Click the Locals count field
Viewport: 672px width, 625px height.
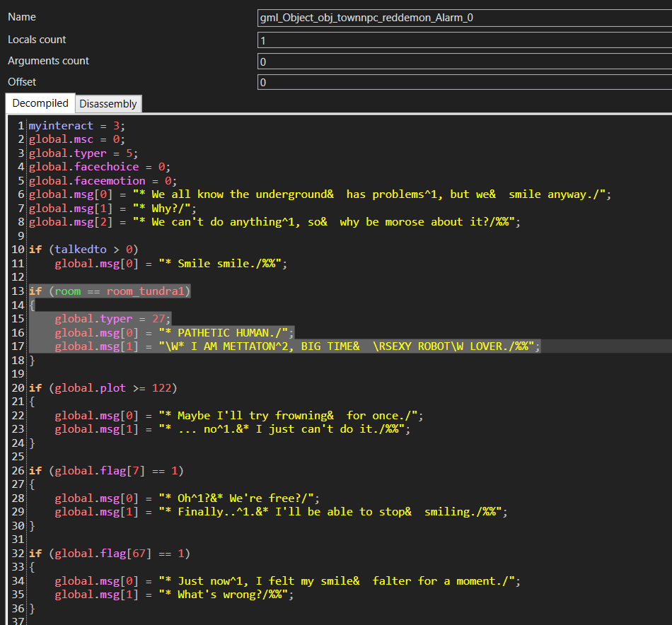465,41
